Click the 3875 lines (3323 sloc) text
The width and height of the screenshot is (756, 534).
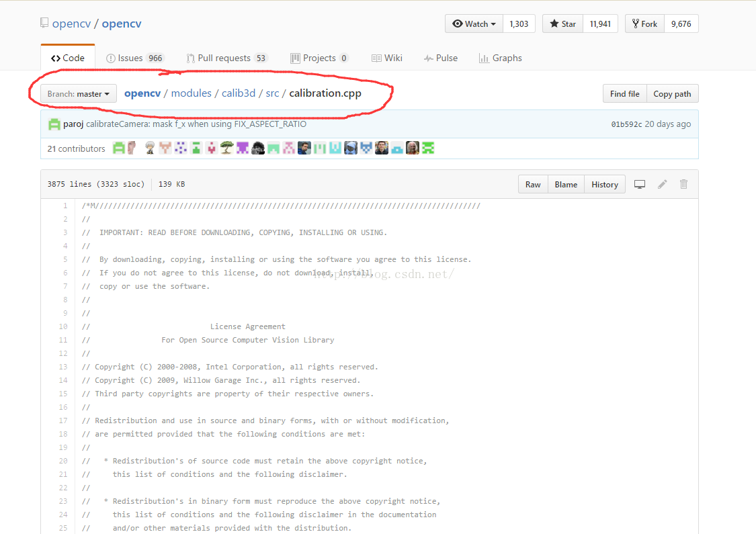coord(96,184)
